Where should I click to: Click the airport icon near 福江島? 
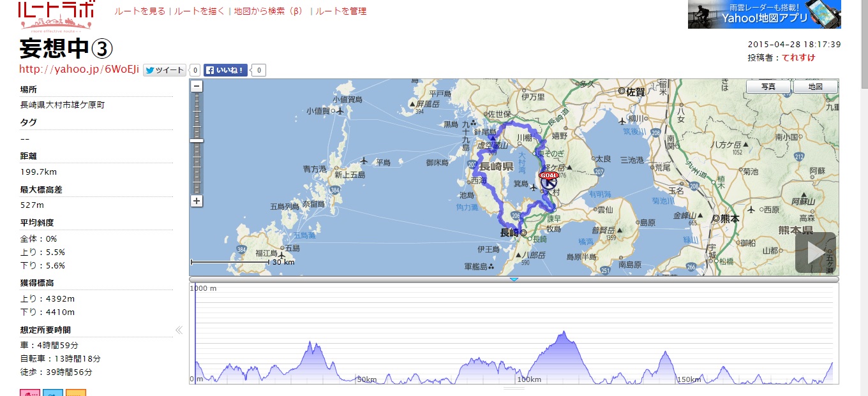pyautogui.click(x=281, y=255)
